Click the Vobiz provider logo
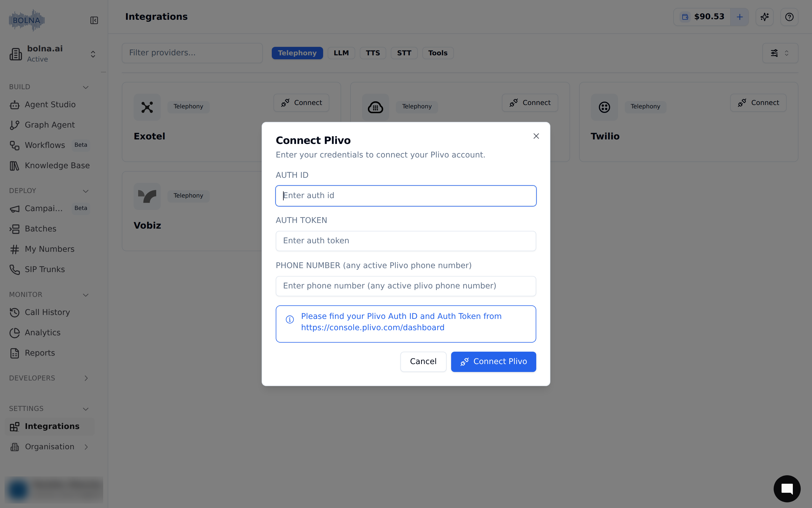The image size is (812, 508). click(x=147, y=196)
